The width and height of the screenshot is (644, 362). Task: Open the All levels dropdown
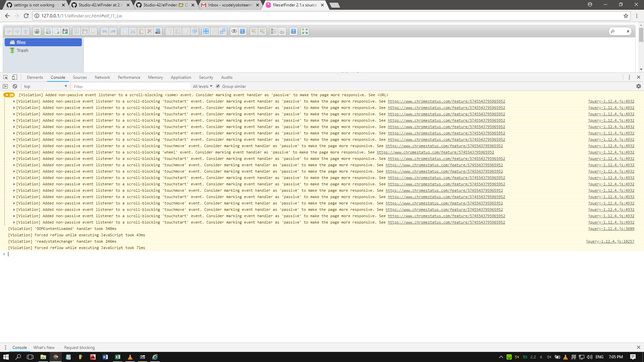202,86
